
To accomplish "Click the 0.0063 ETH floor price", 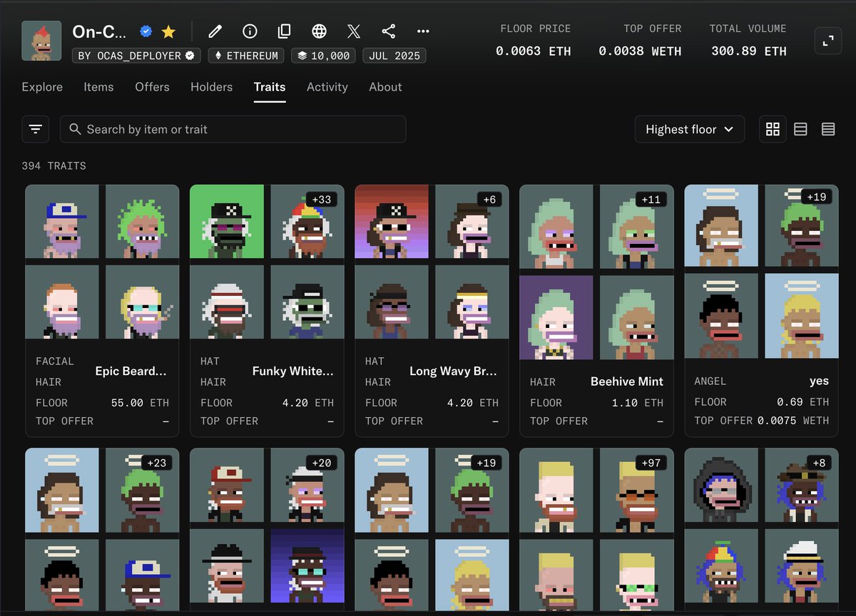I will coord(534,51).
